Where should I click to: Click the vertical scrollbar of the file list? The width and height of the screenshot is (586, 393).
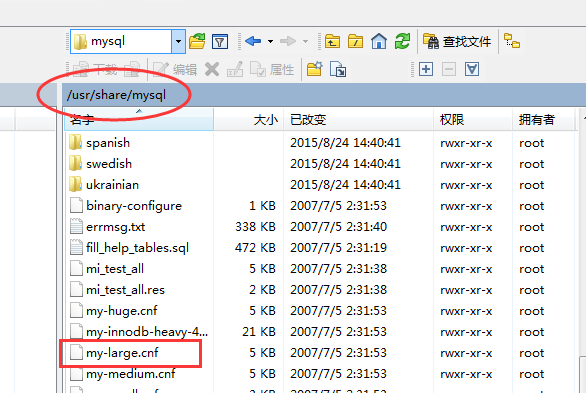click(582, 250)
